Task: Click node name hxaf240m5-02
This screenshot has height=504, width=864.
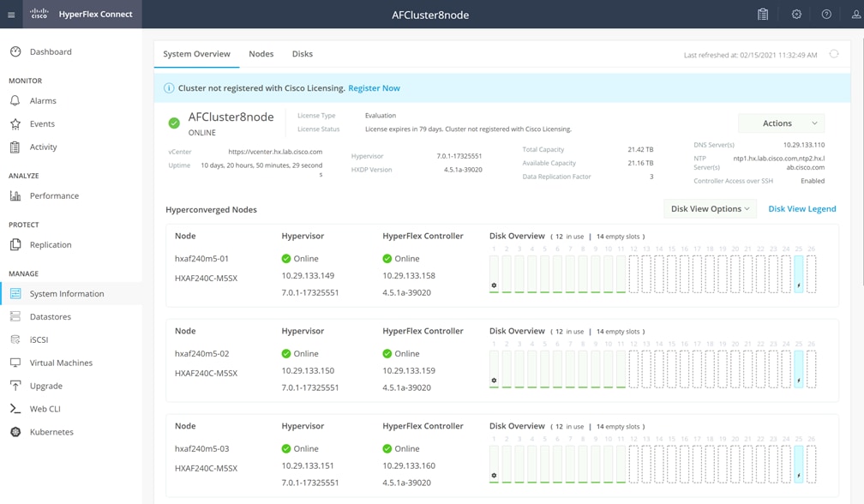Action: [x=201, y=354]
